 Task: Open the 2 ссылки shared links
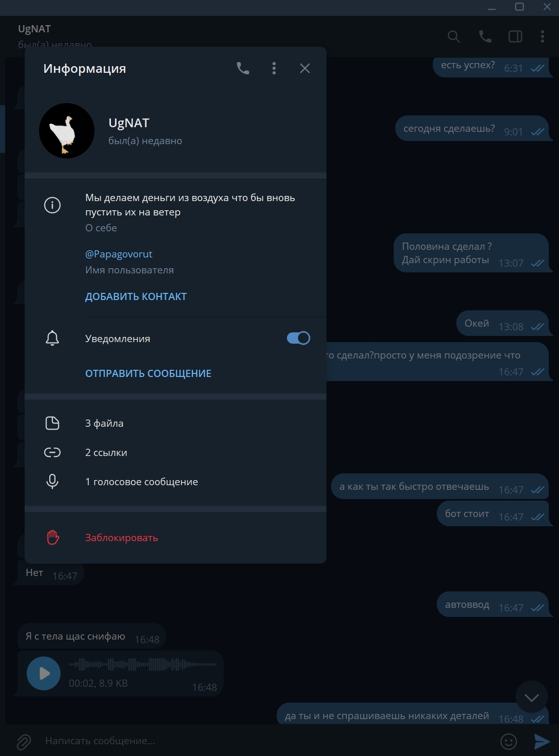point(176,452)
